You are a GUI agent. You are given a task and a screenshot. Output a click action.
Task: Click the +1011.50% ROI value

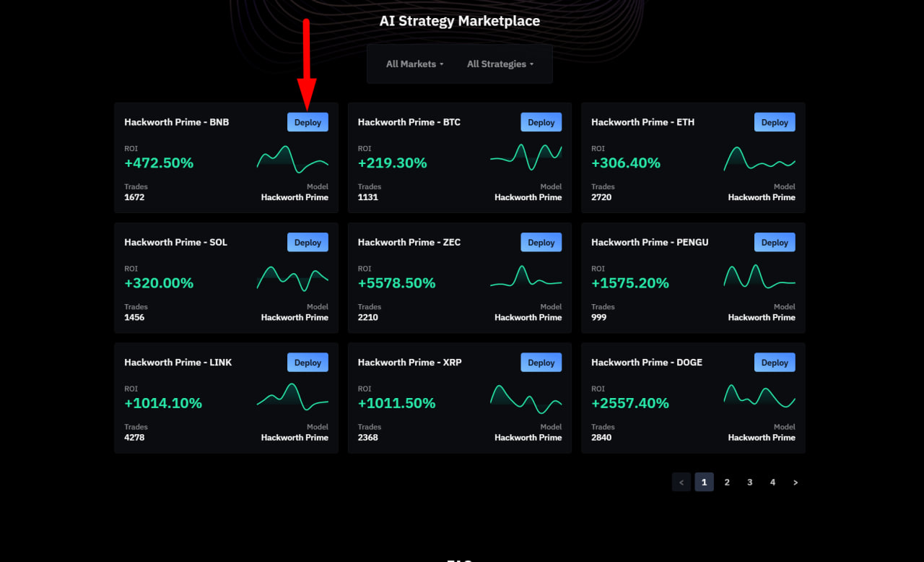[x=396, y=403]
